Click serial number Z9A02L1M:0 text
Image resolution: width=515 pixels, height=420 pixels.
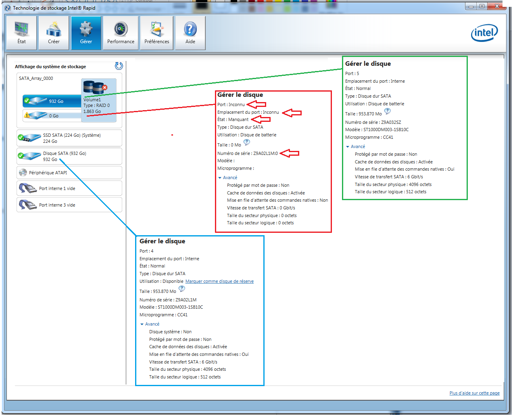tap(265, 153)
